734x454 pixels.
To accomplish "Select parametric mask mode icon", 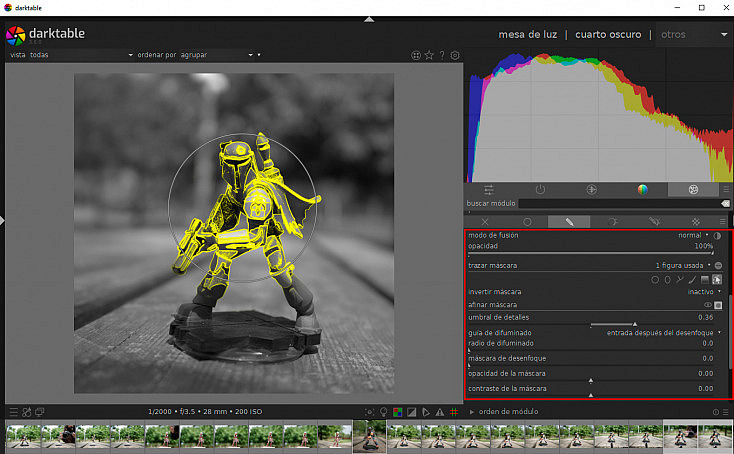I will [x=612, y=222].
